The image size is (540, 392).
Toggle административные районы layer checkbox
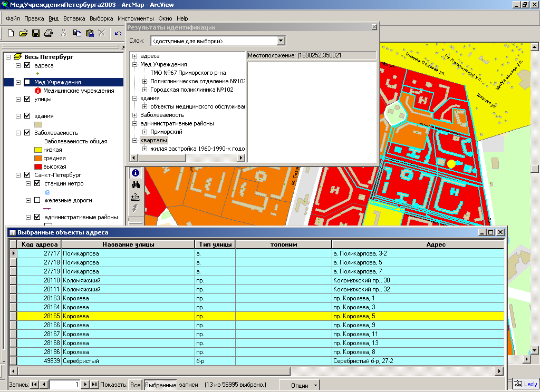(37, 217)
